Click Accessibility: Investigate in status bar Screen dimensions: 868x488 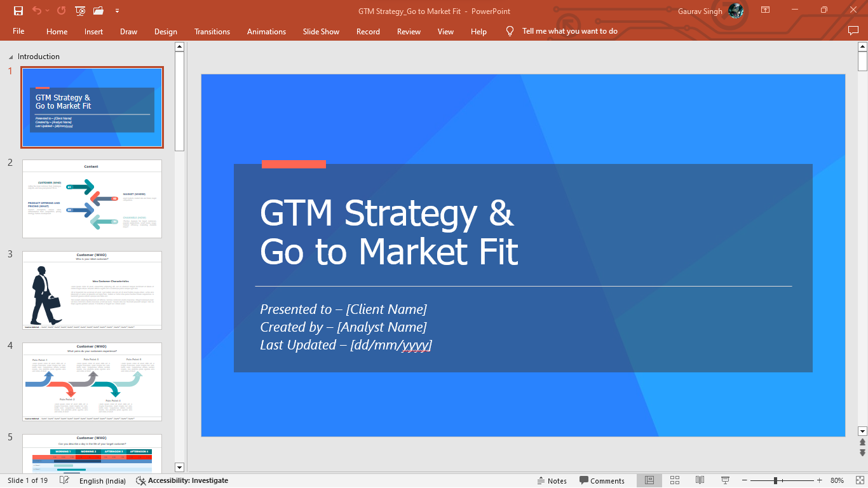182,481
